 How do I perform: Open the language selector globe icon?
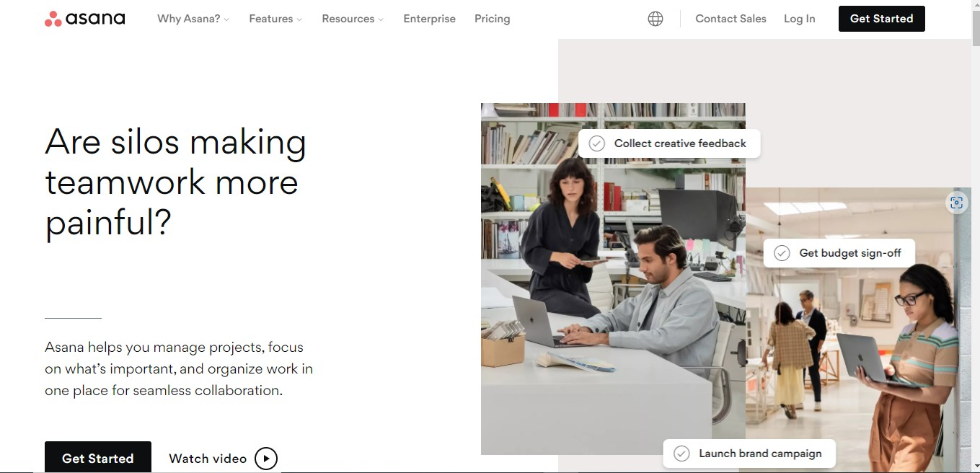655,18
